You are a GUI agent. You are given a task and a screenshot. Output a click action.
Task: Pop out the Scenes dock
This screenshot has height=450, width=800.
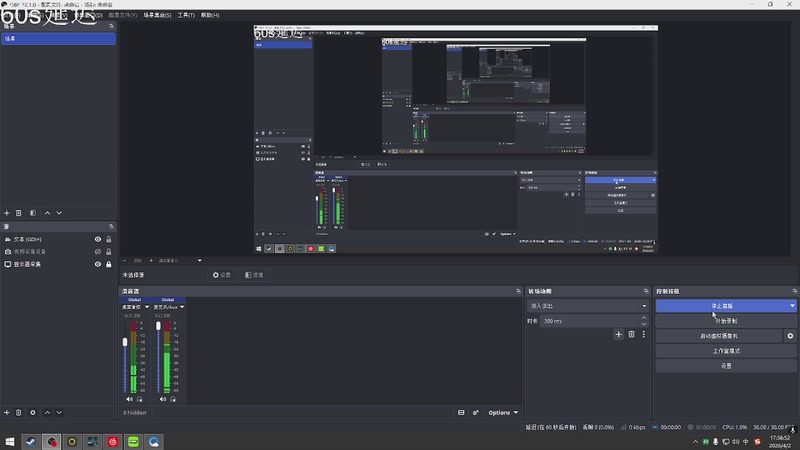[x=111, y=26]
